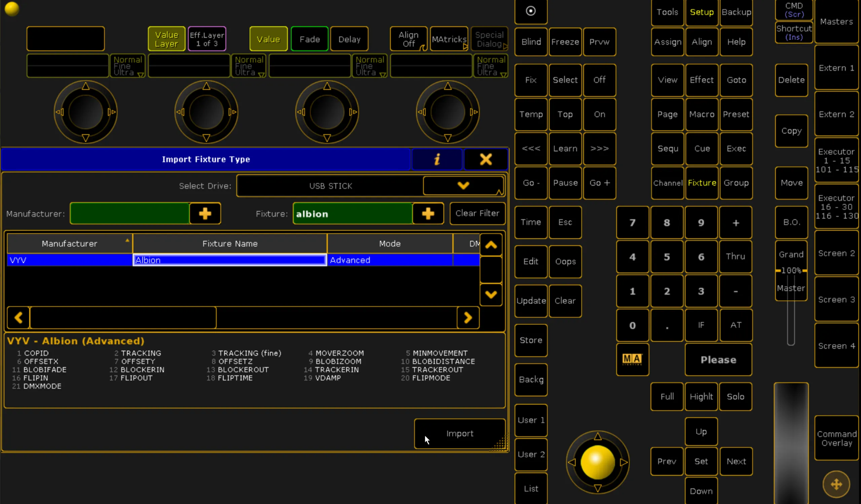Open the first Normal Fine Ultra resolution selector

pos(127,66)
